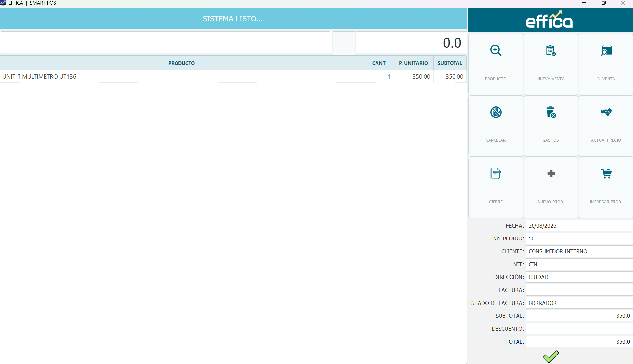
Task: Click the PRODUCTO column header
Action: coord(181,63)
